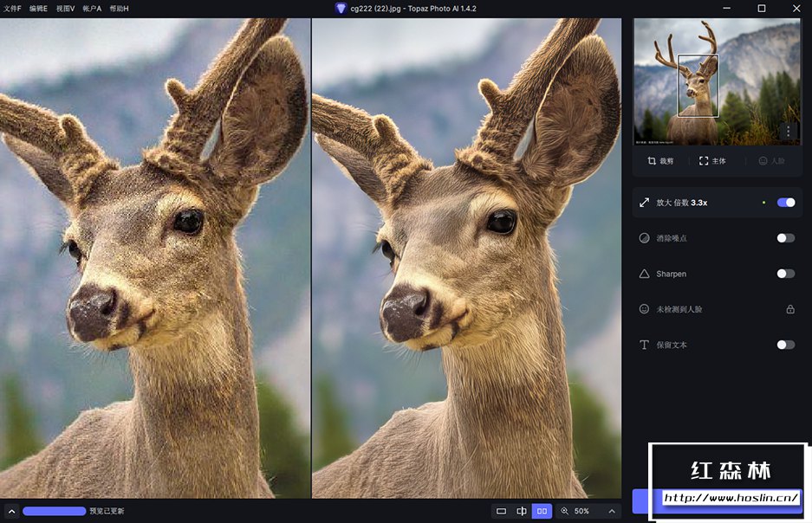Click the Sharpen label

tap(671, 274)
